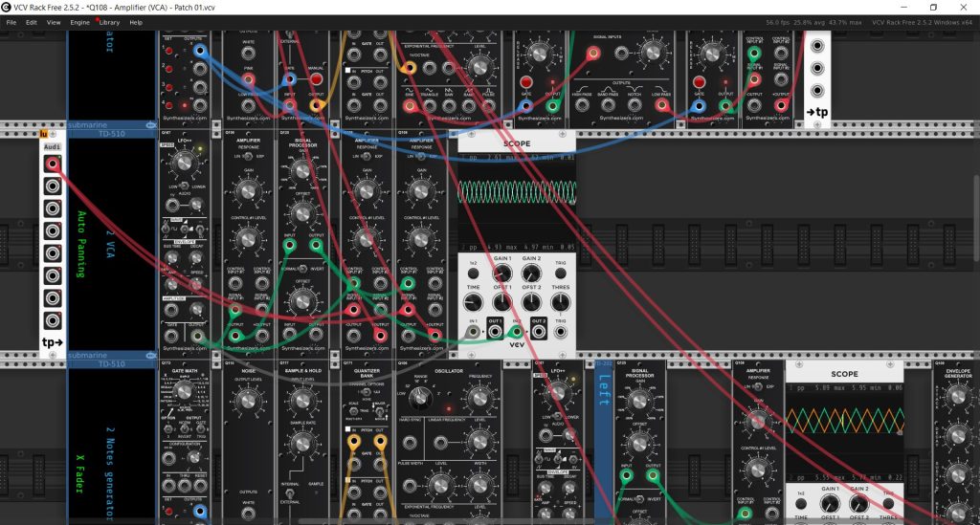Click the top jack of the white tp module

coord(817,46)
